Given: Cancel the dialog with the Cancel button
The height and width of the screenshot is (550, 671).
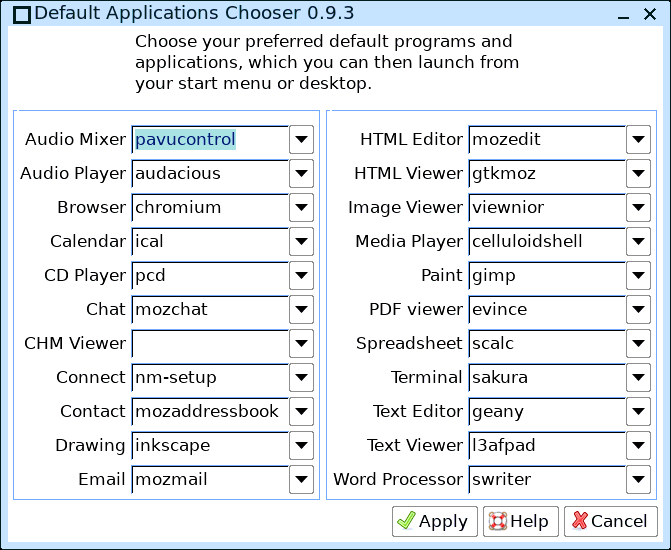Looking at the screenshot, I should click(611, 521).
